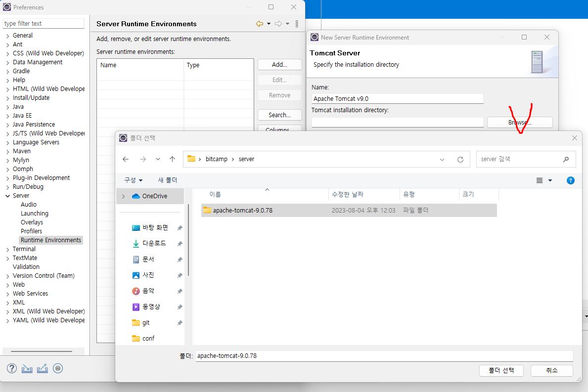
Task: Click the search magnifier icon
Action: pos(566,159)
